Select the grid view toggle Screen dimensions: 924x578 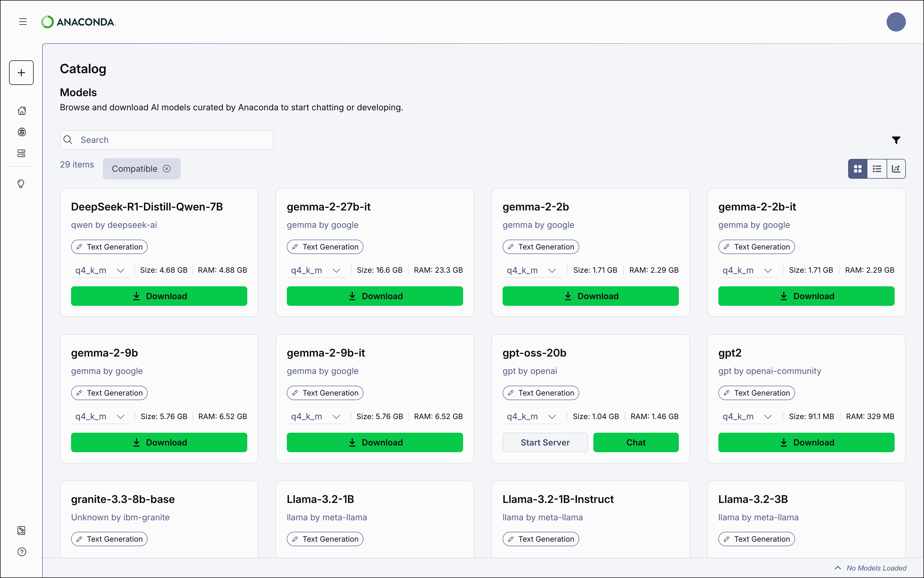coord(858,168)
